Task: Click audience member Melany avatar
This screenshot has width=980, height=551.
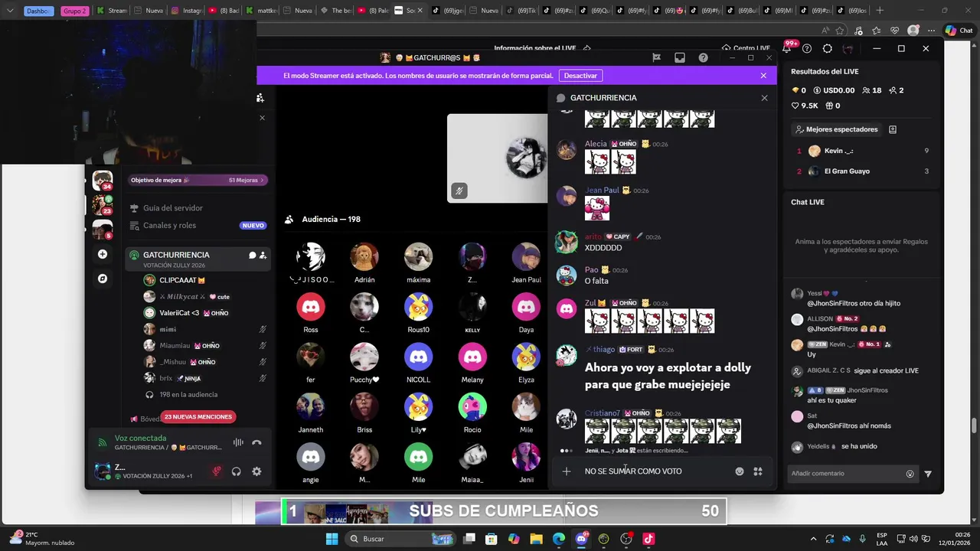Action: tap(472, 357)
